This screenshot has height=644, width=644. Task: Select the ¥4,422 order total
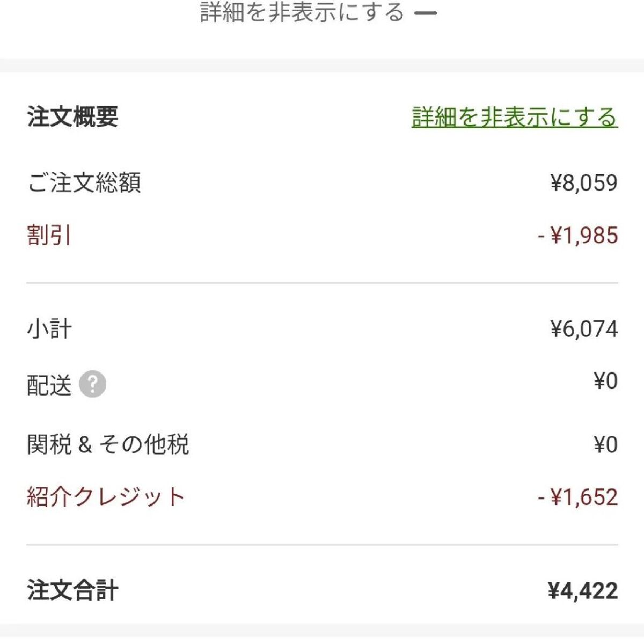click(x=583, y=590)
